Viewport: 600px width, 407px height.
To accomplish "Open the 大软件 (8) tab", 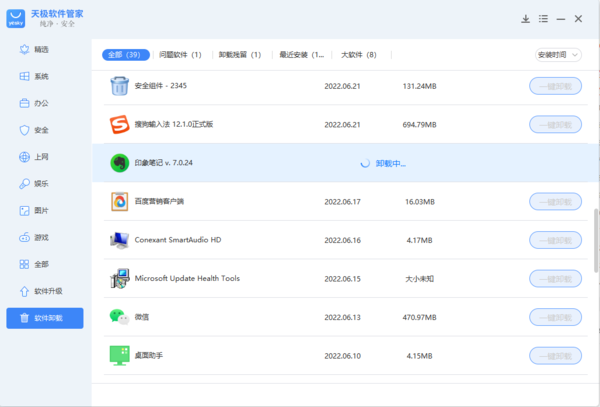I will [358, 54].
